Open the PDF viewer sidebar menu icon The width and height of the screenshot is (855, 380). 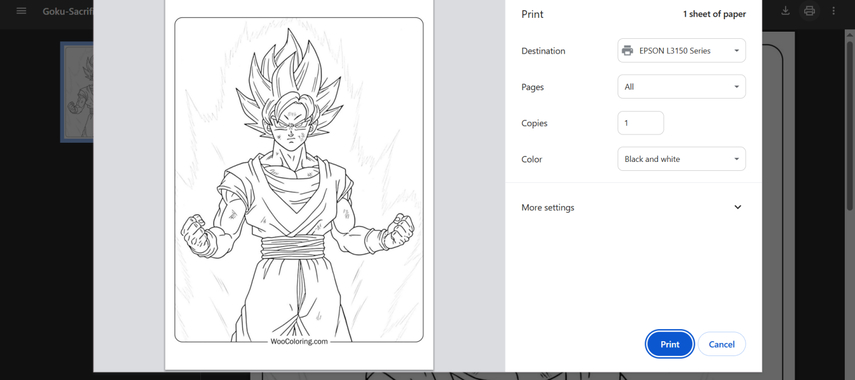(21, 11)
